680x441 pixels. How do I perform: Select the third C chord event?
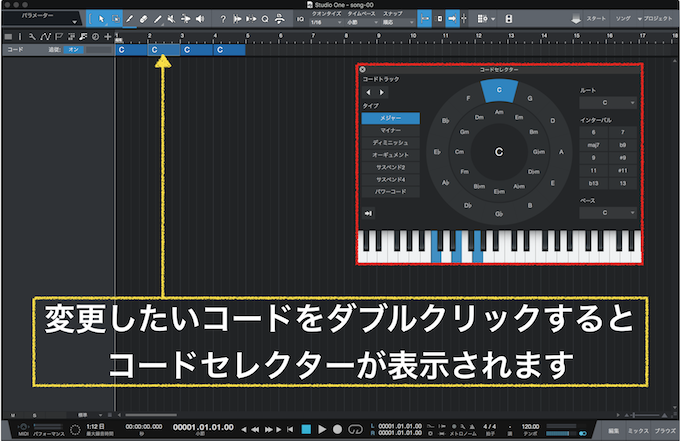click(x=197, y=50)
